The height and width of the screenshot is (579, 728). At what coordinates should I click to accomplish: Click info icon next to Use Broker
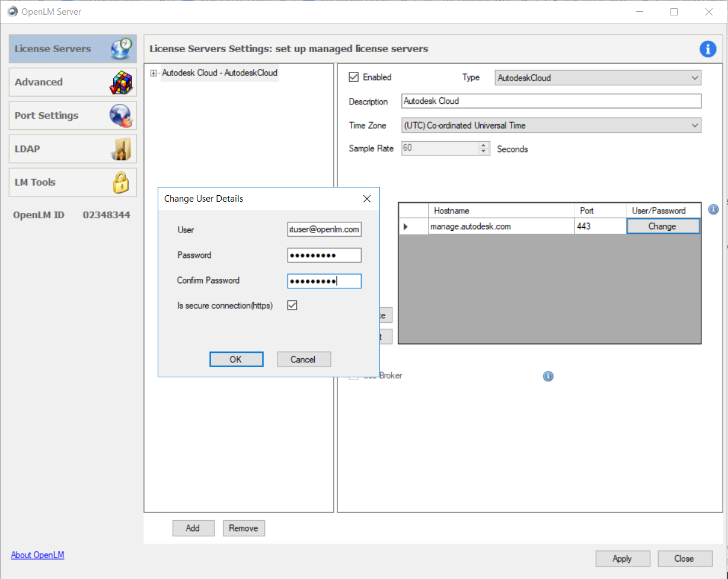548,376
